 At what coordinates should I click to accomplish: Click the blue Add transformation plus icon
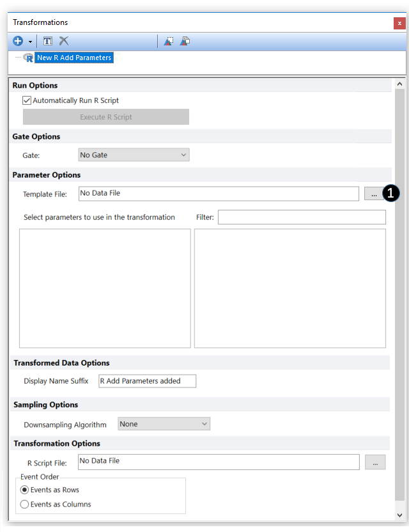18,41
